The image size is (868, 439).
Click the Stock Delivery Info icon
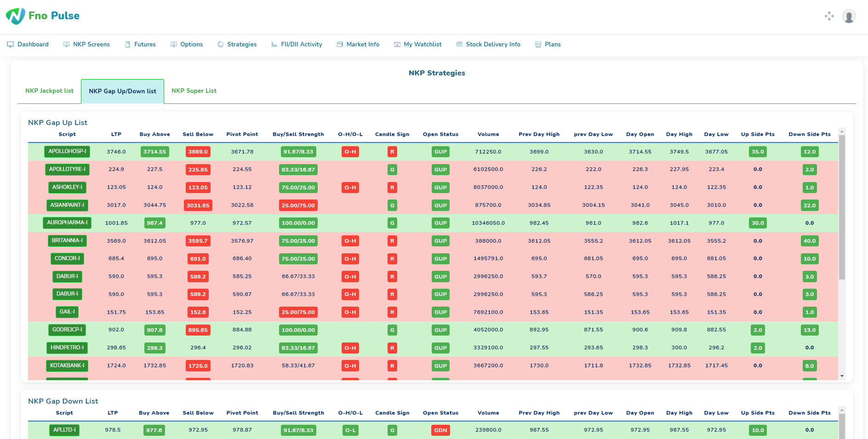(459, 45)
